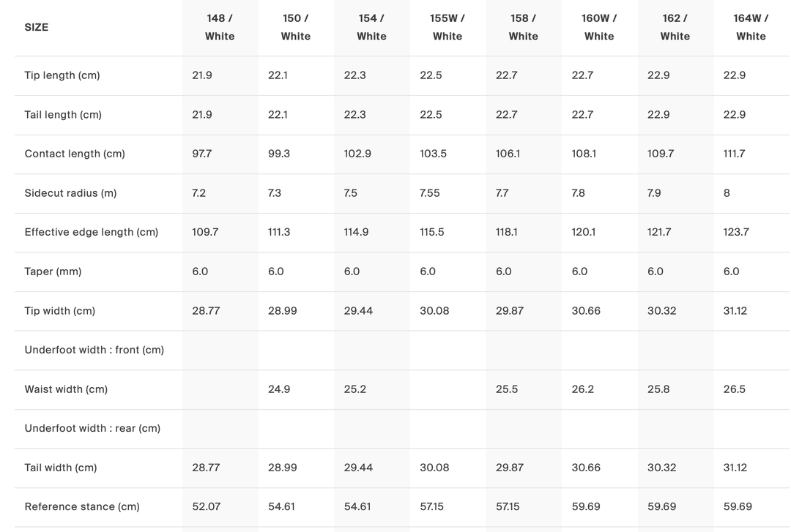The width and height of the screenshot is (791, 532).
Task: Select the 148 / White column header
Action: (x=220, y=27)
